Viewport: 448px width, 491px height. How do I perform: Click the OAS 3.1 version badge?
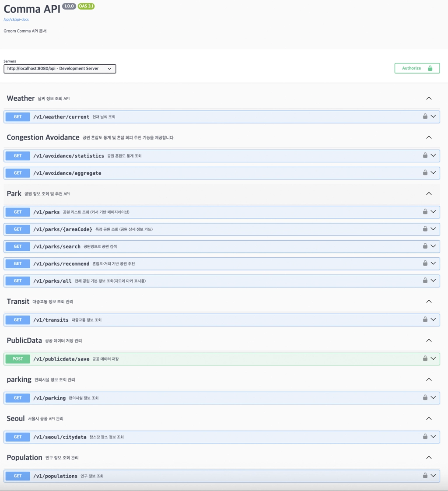[86, 6]
